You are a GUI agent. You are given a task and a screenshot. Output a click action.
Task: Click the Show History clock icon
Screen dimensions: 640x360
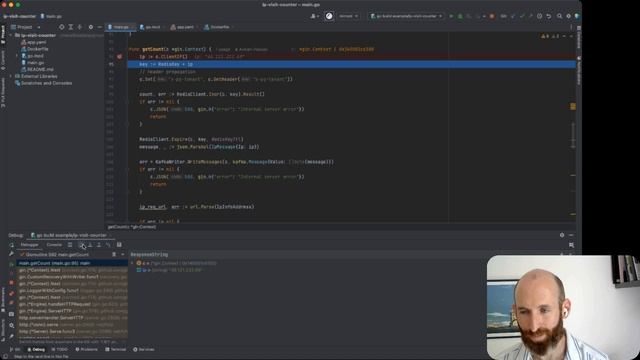[540, 16]
